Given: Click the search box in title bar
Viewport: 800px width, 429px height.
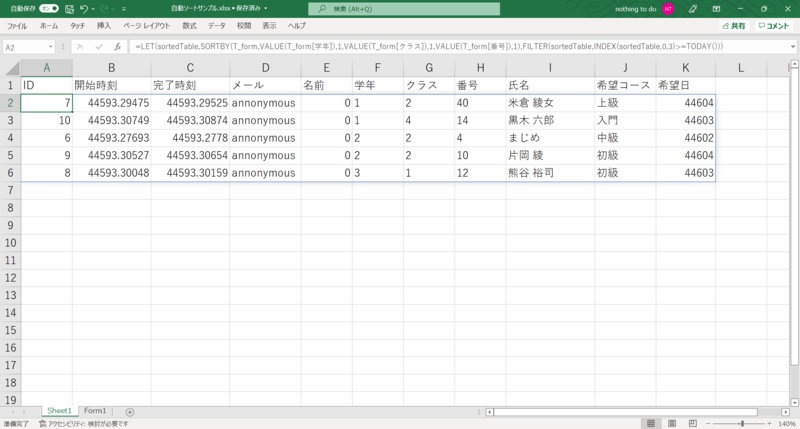Looking at the screenshot, I should click(404, 9).
